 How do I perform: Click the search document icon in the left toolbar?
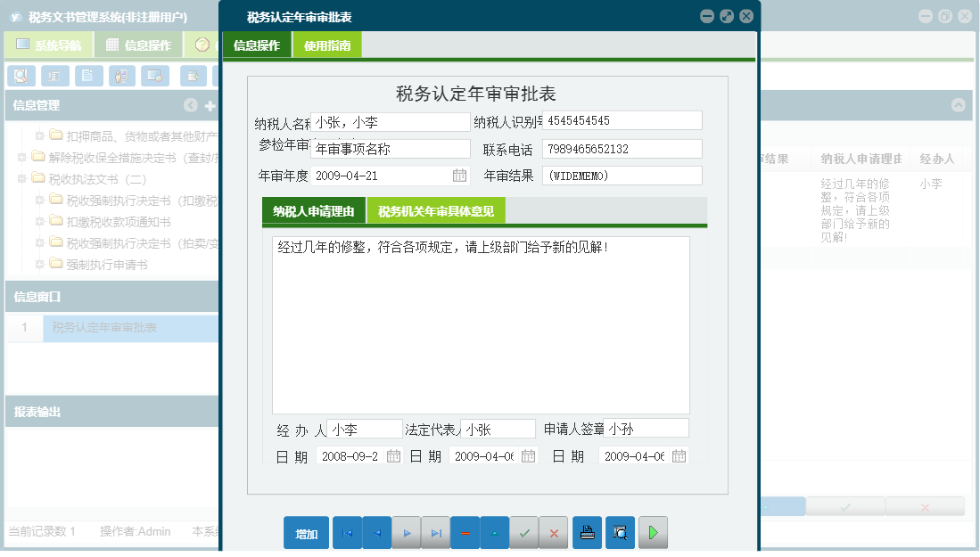pyautogui.click(x=20, y=76)
